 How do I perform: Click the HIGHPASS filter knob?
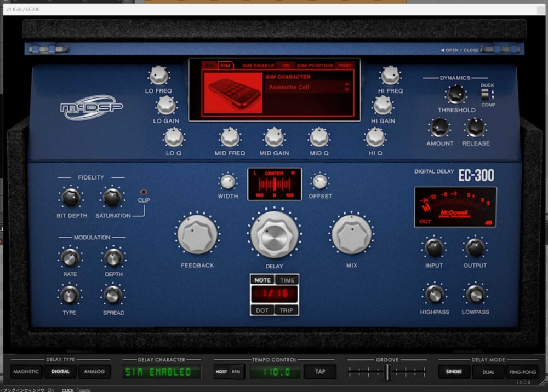pyautogui.click(x=435, y=295)
